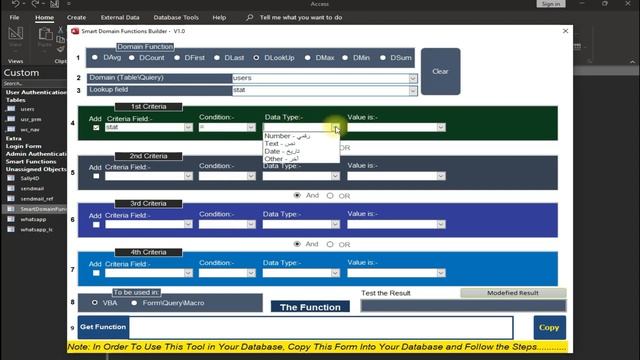640x360 pixels.
Task: Open the 2nd Criteria Field dropdown
Action: point(188,176)
